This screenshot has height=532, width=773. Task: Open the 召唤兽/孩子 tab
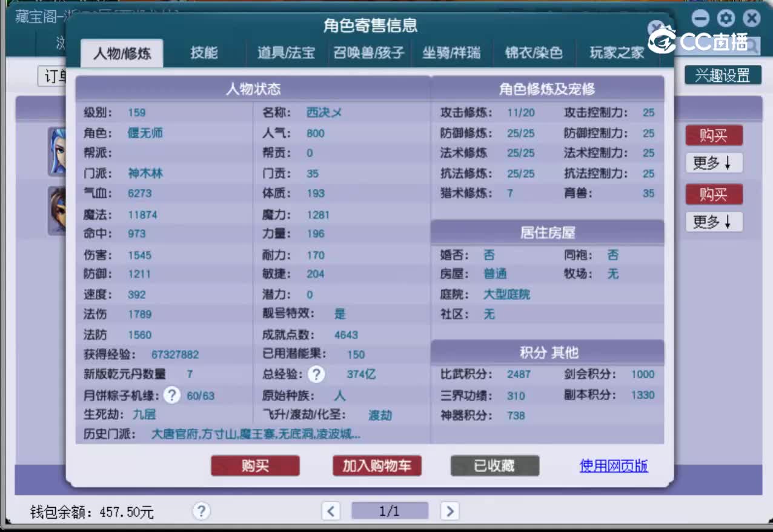pos(370,53)
